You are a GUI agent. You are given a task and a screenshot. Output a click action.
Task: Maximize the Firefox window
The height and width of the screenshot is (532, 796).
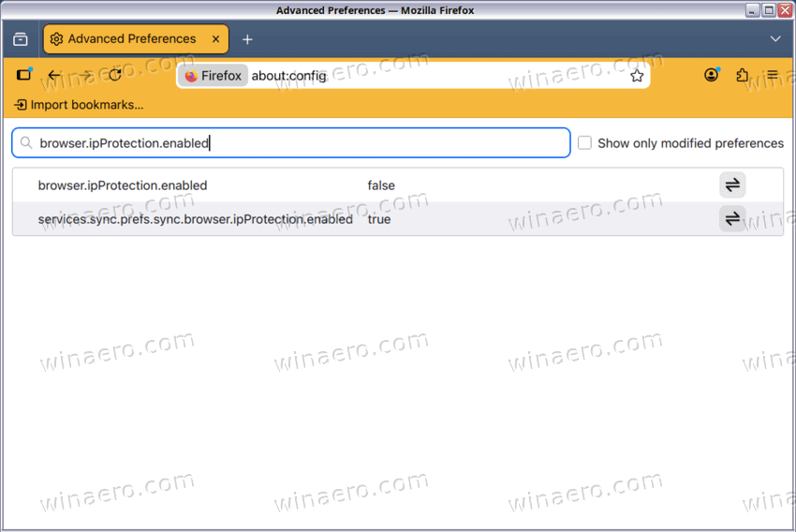pyautogui.click(x=769, y=10)
